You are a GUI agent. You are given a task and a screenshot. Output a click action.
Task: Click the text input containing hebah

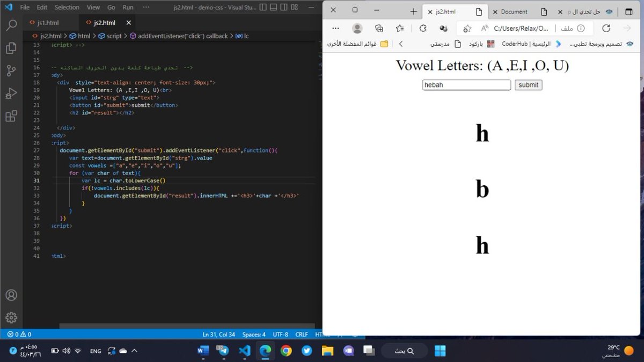tap(466, 85)
